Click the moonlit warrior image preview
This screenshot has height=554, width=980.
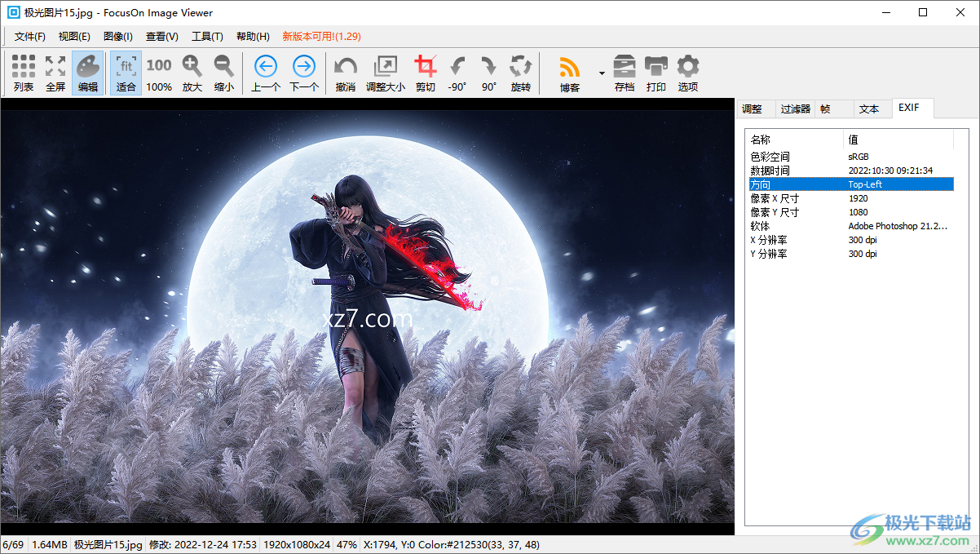[x=367, y=317]
